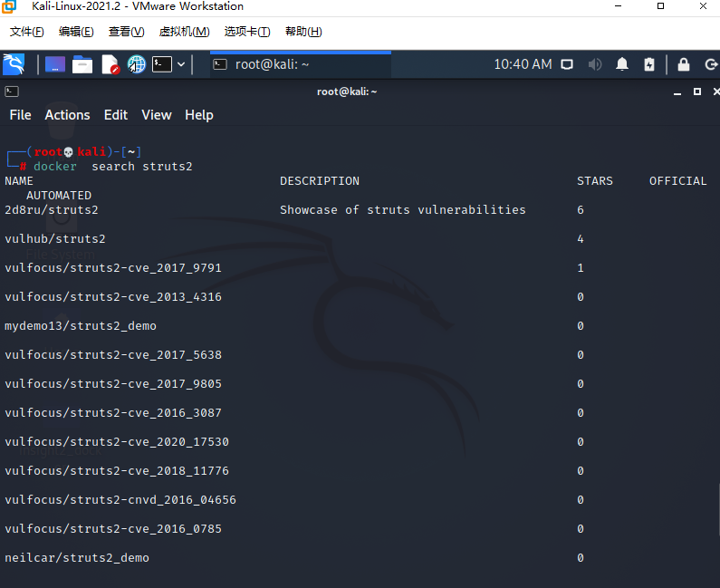This screenshot has height=588, width=720.
Task: Select vulfocus/struts2-cve_2013_4316 text
Action: coord(113,297)
